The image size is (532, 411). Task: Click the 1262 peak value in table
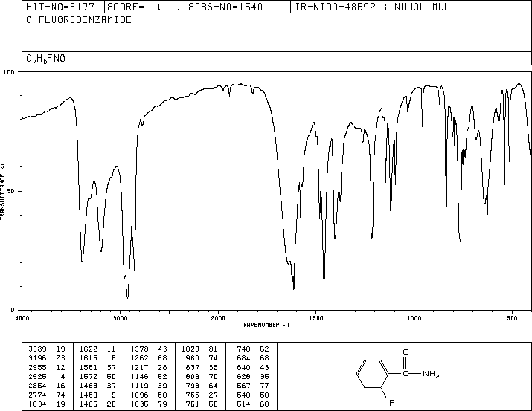139,357
